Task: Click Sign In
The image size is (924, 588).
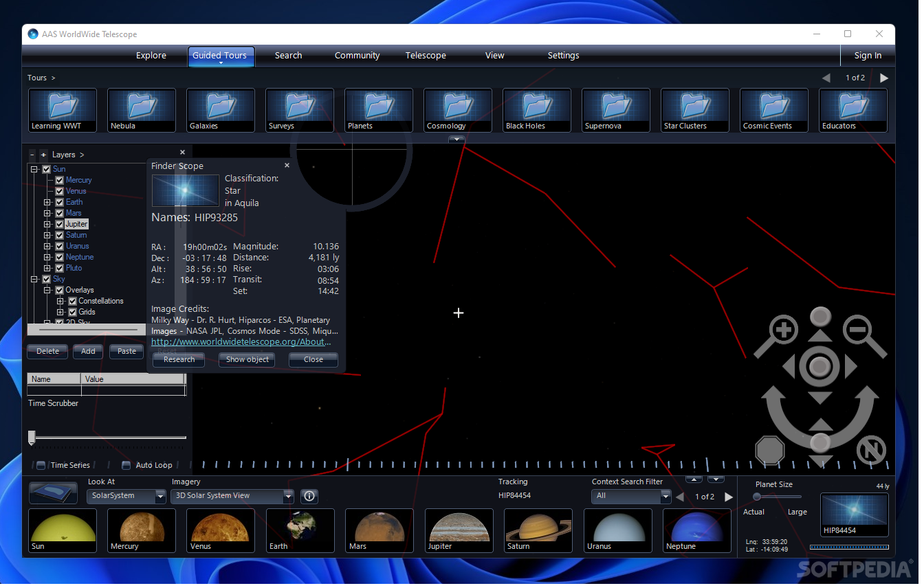Action: pos(868,56)
